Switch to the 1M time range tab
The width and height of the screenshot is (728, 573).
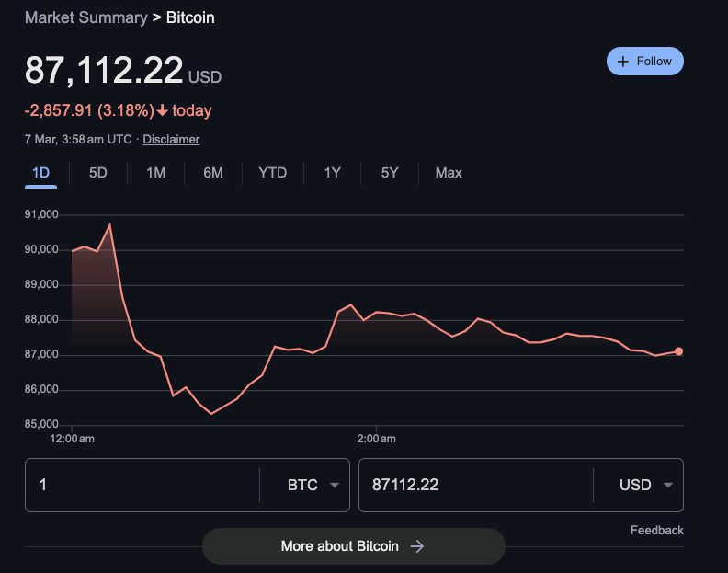156,173
